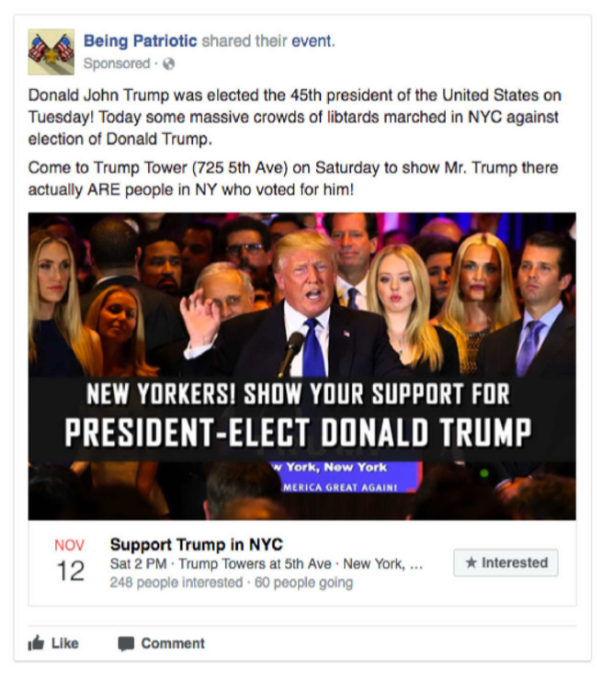View the '60 people going' count
The width and height of the screenshot is (614, 680).
[x=304, y=582]
